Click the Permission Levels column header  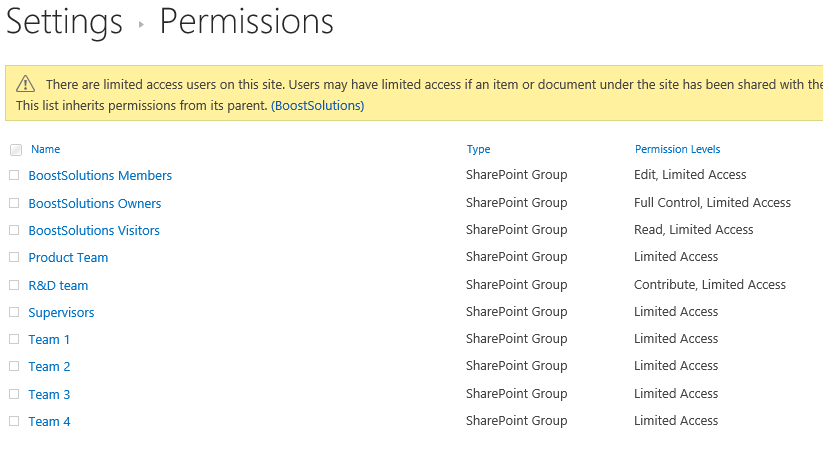pos(678,149)
